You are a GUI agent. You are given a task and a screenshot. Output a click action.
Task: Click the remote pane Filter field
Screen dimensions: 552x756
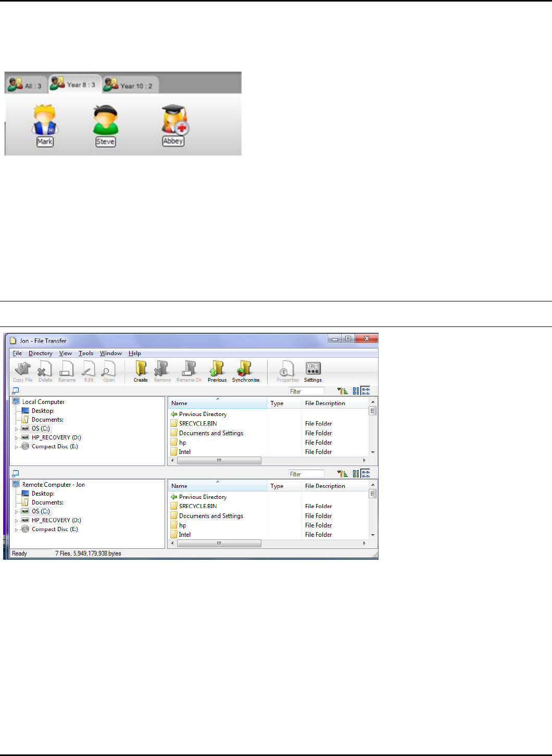click(x=306, y=474)
